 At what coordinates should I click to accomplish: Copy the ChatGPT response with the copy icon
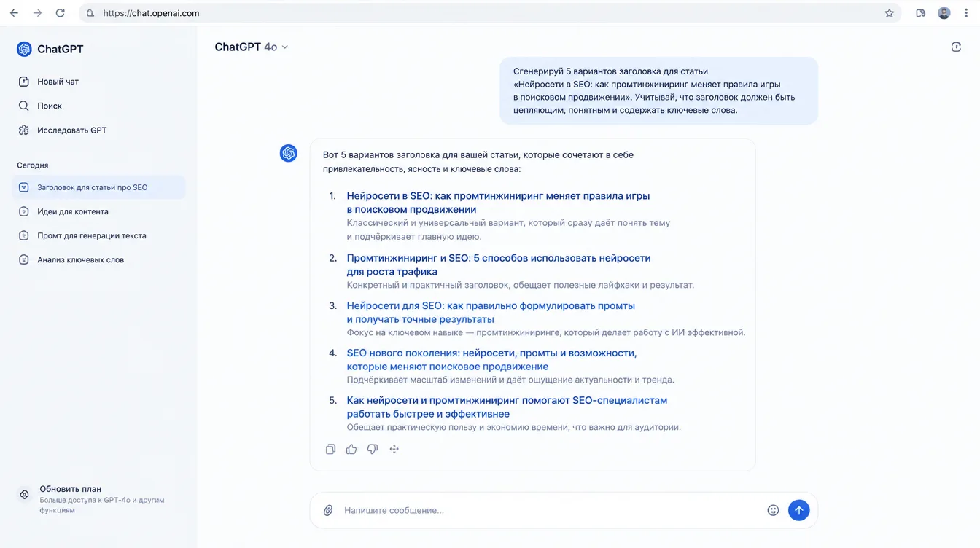coord(330,449)
